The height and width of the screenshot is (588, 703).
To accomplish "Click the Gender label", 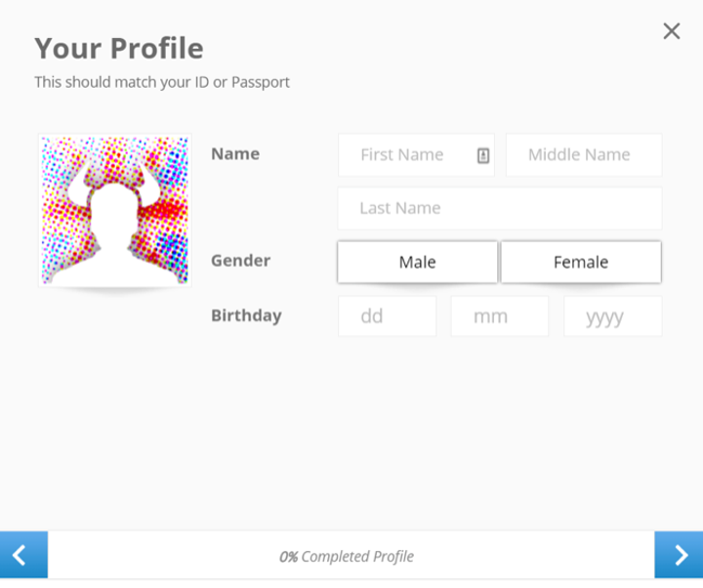I will pyautogui.click(x=241, y=261).
